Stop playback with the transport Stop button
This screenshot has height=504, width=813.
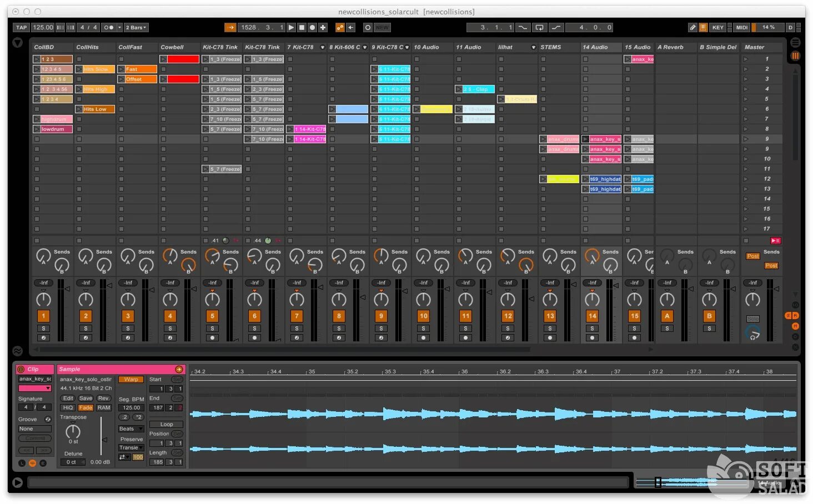(x=302, y=27)
